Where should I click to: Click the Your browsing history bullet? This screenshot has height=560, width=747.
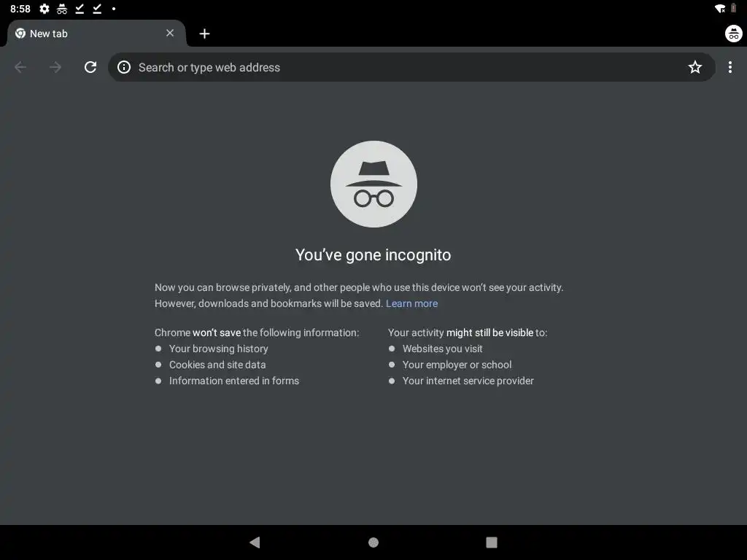[x=219, y=349]
